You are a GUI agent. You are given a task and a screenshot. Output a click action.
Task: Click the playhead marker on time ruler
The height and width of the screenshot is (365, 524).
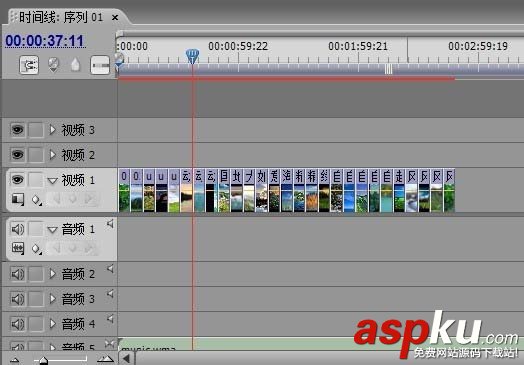click(x=192, y=56)
